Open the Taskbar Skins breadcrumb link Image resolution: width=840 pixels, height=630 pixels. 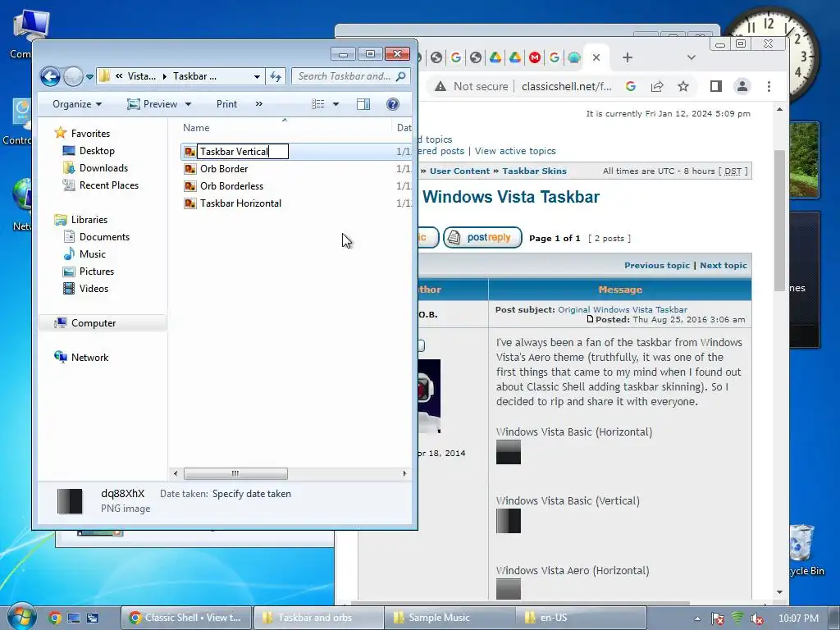click(534, 171)
